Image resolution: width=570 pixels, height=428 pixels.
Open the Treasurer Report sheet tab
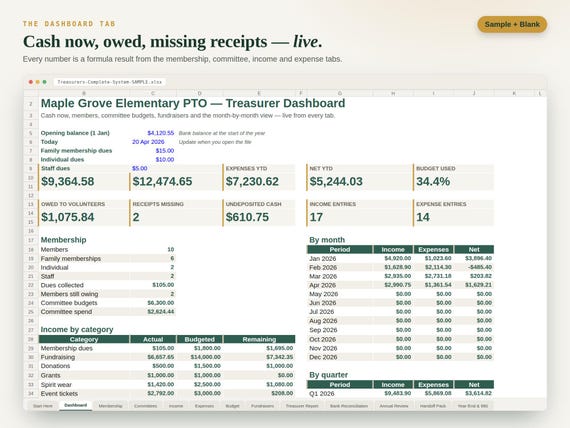[x=302, y=406]
